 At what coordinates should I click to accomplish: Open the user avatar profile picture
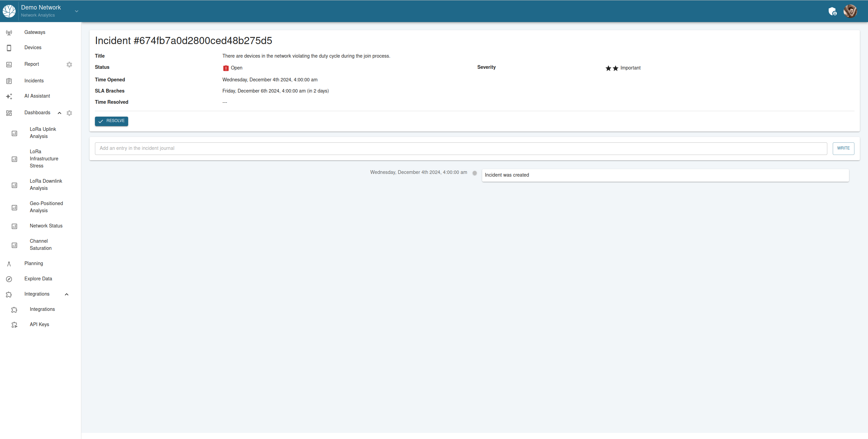pos(850,11)
